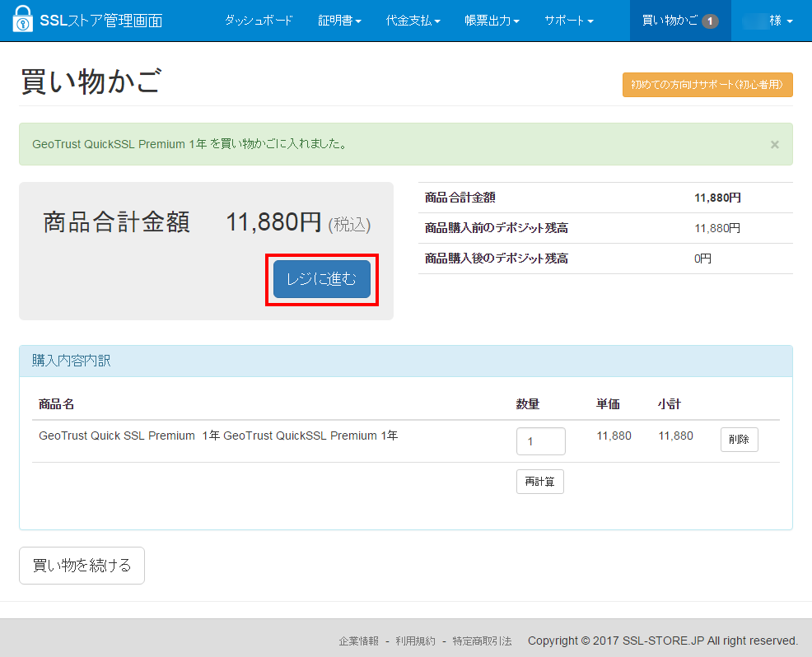Click the 商品名 column header

click(57, 403)
